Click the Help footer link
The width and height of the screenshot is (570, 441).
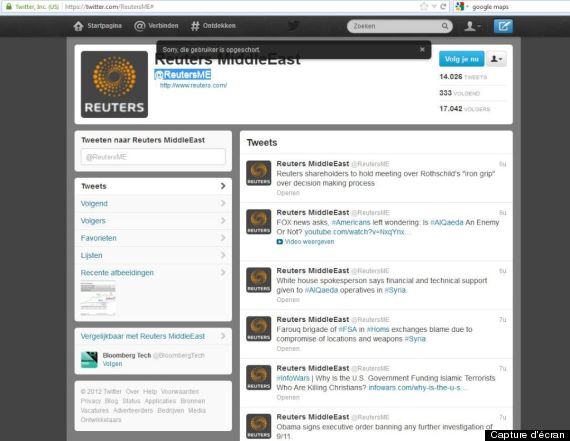(x=150, y=392)
